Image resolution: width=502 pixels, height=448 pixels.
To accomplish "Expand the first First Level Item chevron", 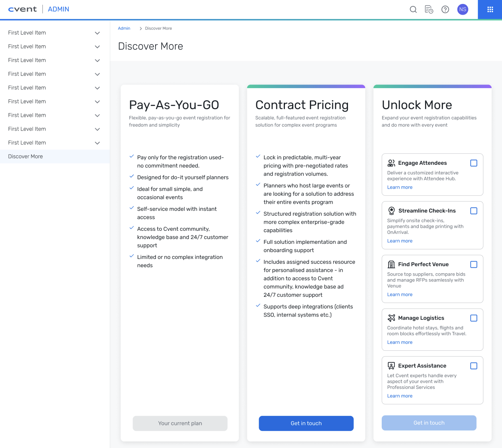I will 97,33.
